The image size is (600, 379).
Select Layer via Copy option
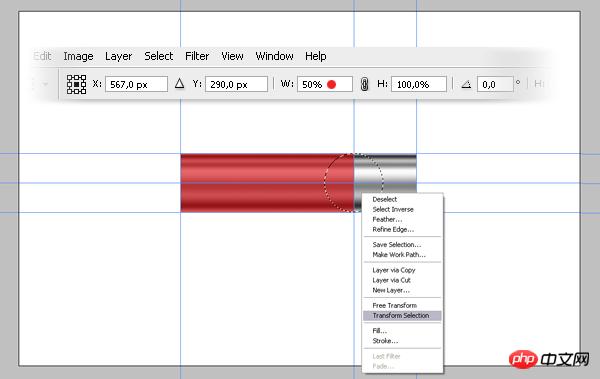tap(394, 270)
